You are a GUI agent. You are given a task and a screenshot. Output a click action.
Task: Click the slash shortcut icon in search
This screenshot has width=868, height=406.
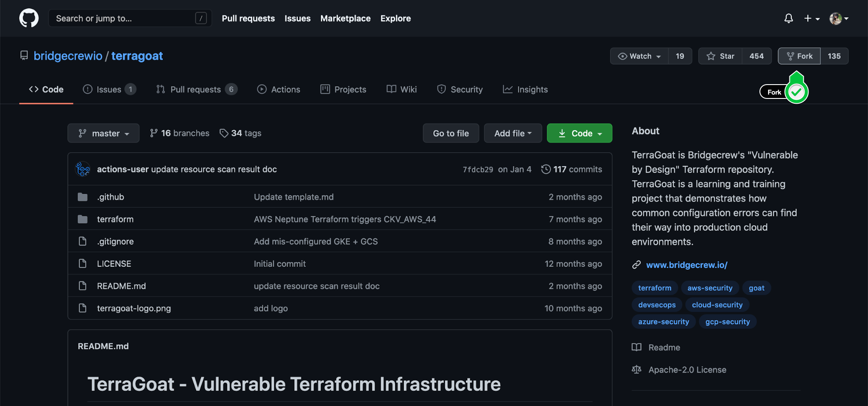click(201, 18)
